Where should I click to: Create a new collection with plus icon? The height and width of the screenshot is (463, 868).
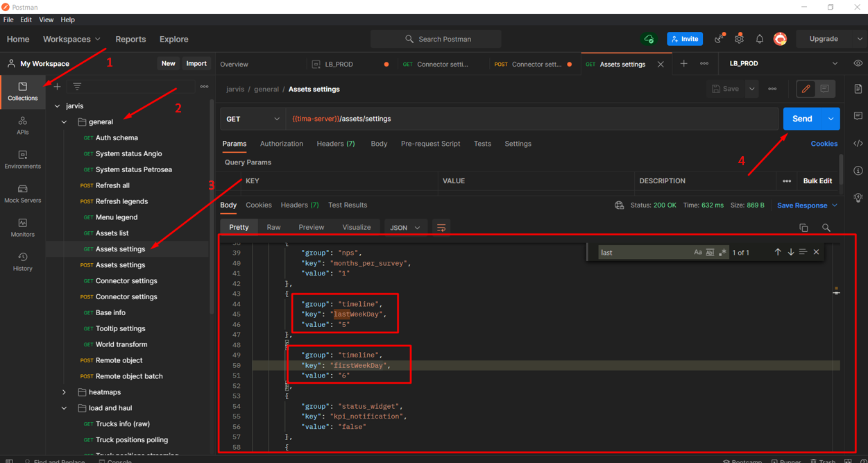tap(58, 87)
